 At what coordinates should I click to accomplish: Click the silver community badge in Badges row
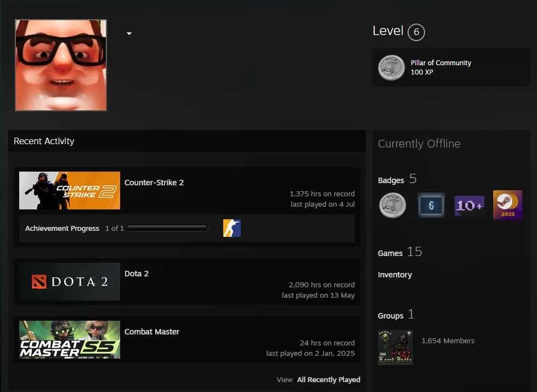click(x=393, y=206)
